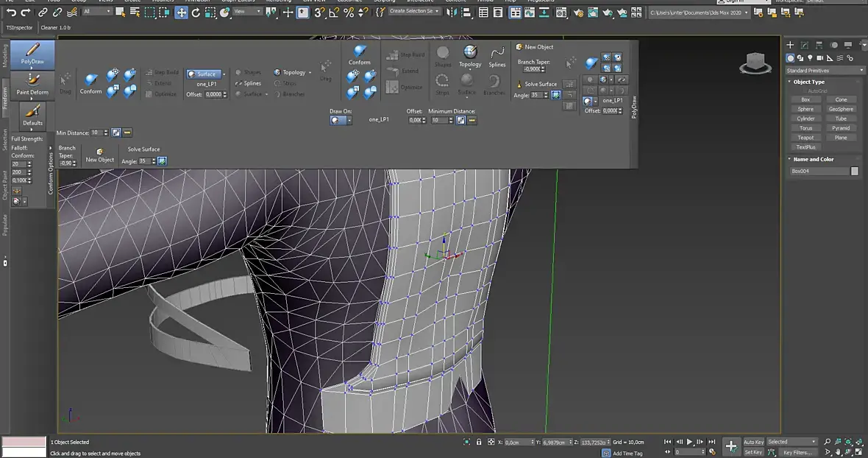Open the Select by Name dialog icon

(x=135, y=13)
